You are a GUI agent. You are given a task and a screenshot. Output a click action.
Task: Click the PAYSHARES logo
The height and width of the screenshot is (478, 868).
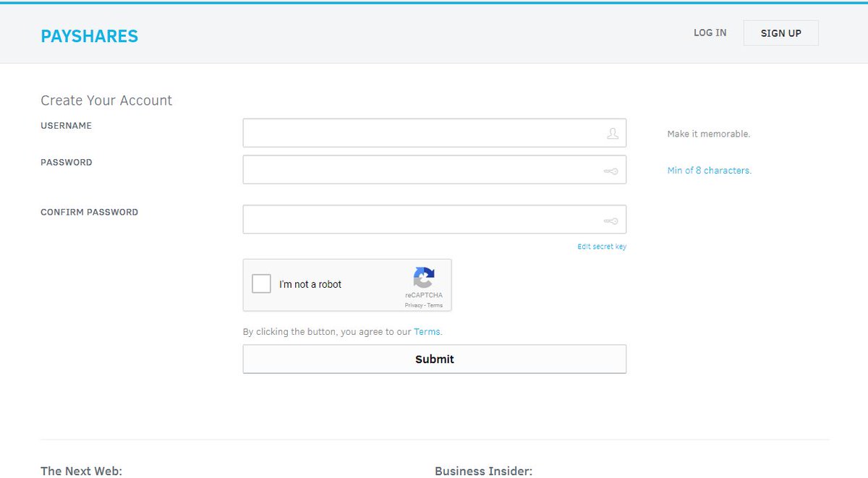tap(89, 35)
